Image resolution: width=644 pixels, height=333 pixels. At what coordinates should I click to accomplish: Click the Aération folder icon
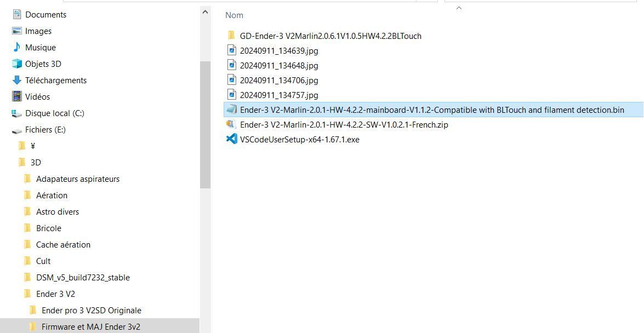(27, 194)
